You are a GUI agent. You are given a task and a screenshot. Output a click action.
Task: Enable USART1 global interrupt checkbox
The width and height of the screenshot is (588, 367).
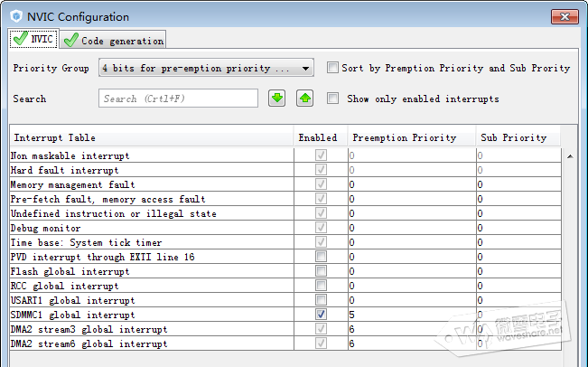(321, 300)
